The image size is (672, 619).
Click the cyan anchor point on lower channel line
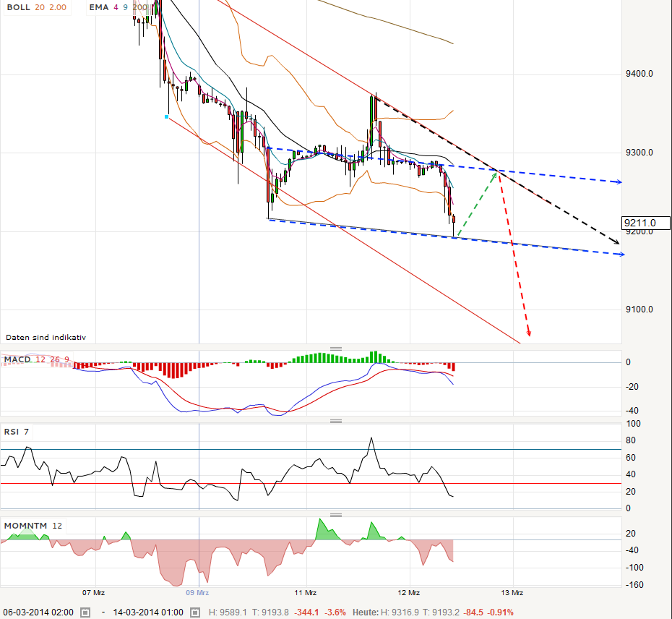167,116
